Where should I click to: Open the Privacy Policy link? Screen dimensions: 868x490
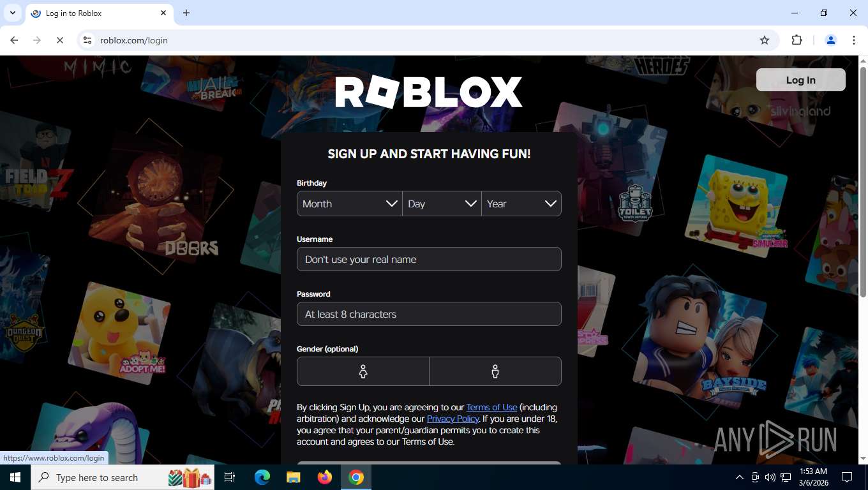click(453, 419)
